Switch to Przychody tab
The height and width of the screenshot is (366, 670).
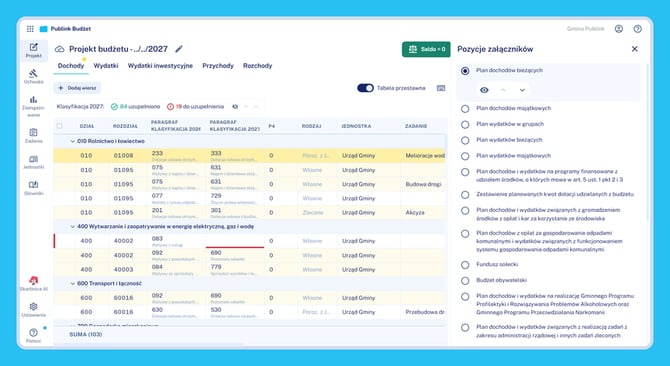(218, 66)
